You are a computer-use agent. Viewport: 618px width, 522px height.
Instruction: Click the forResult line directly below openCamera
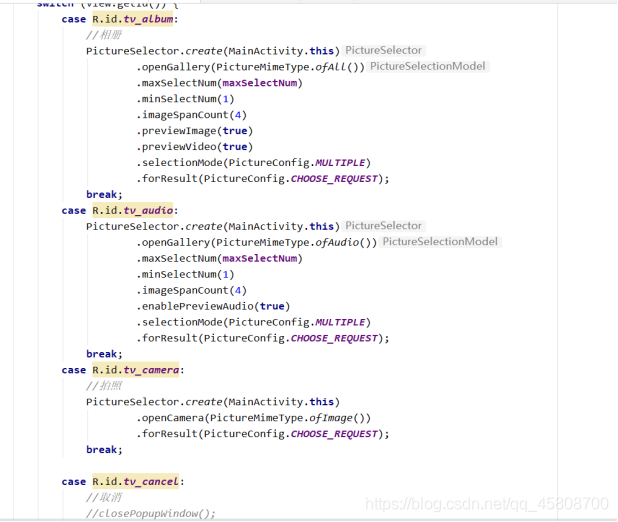pos(263,434)
